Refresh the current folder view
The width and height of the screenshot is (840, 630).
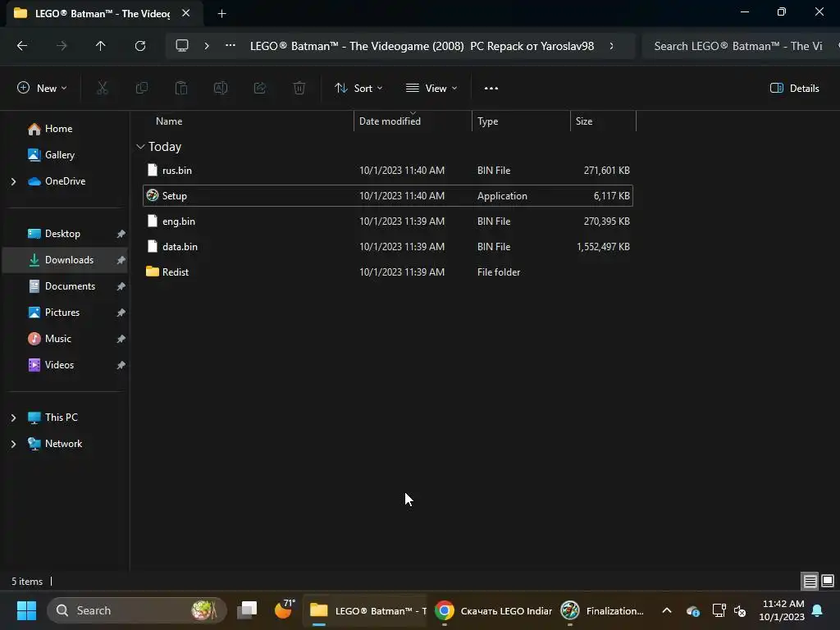(x=139, y=46)
